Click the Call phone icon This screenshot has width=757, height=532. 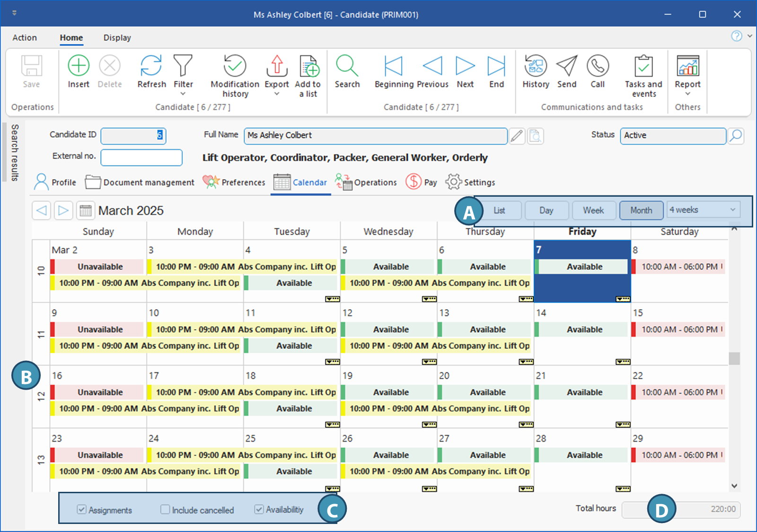tap(598, 66)
